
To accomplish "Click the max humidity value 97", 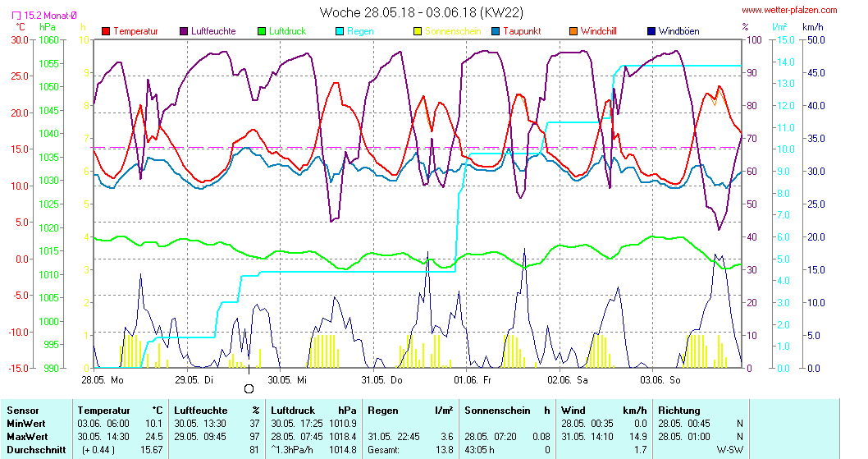I will point(254,437).
